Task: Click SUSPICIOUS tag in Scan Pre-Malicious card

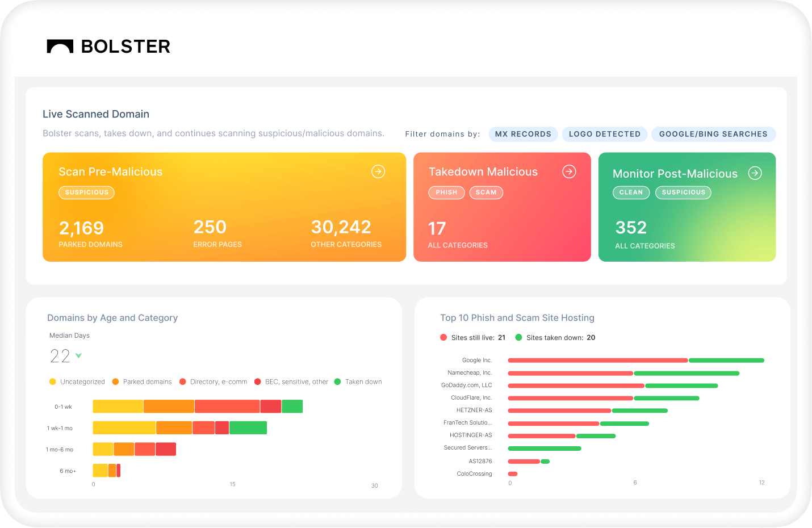Action: (x=86, y=192)
